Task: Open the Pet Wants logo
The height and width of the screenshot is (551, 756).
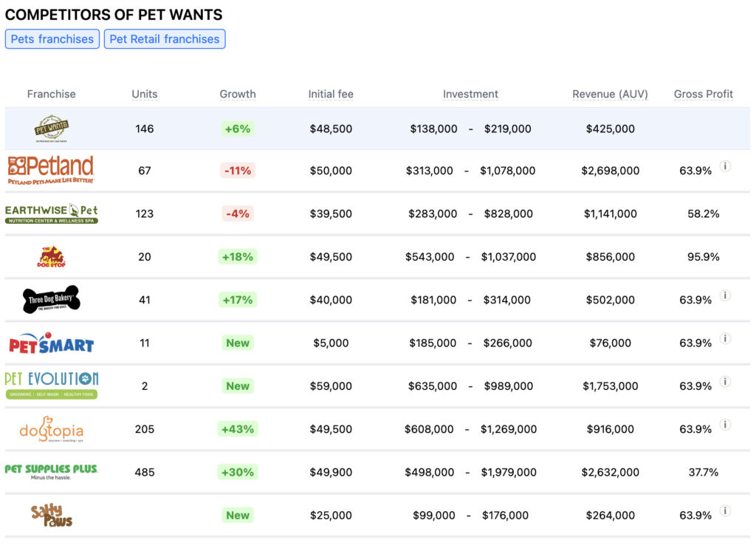Action: click(52, 129)
